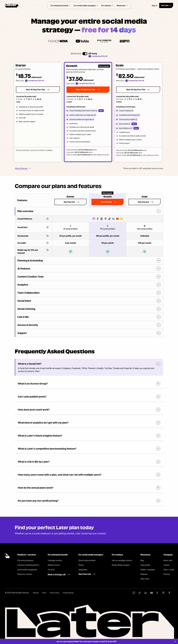Open the "For enterprise brands" menu
Screen dimensions: 178x644
click(x=60, y=5)
